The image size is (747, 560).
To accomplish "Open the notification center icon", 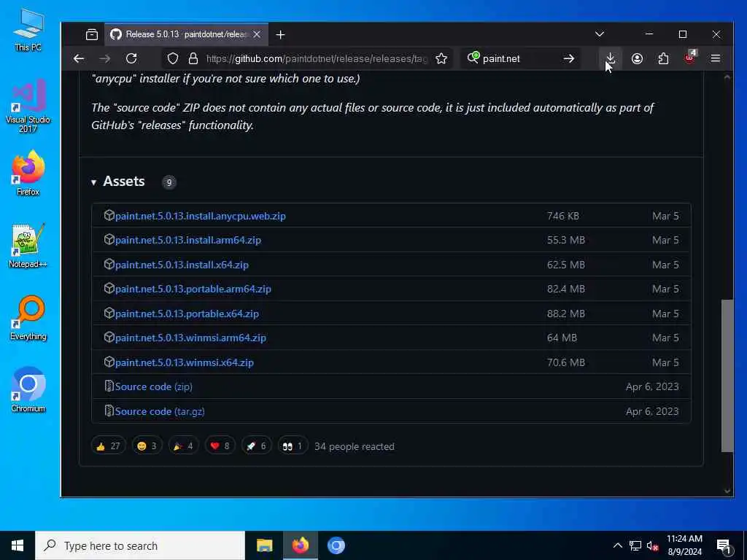I will [724, 546].
